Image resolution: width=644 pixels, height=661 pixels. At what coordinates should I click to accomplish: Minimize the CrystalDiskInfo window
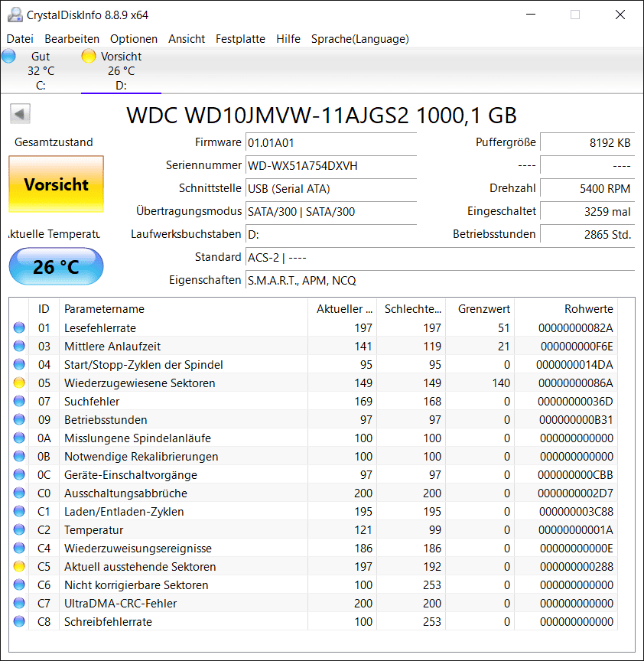click(x=531, y=15)
